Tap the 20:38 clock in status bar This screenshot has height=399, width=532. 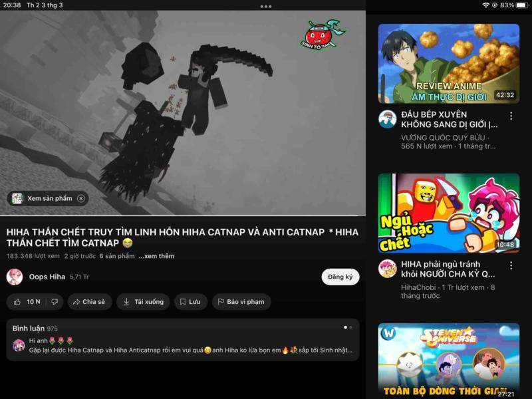[x=12, y=5]
